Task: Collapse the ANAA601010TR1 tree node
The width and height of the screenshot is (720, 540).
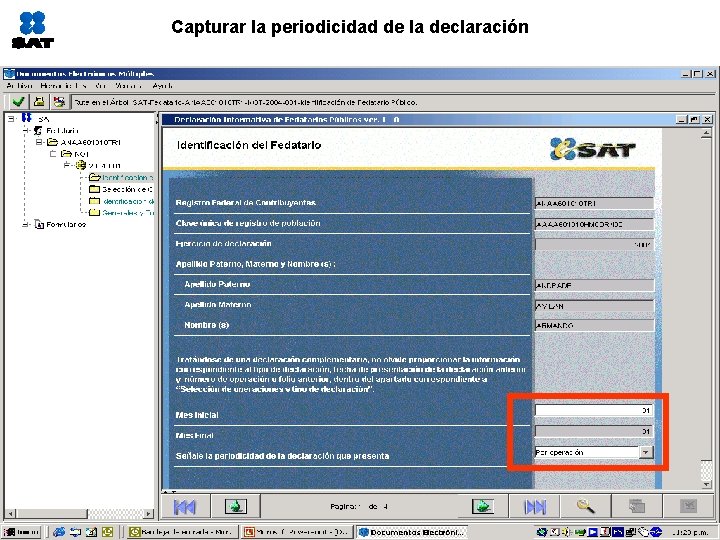Action: pos(40,142)
